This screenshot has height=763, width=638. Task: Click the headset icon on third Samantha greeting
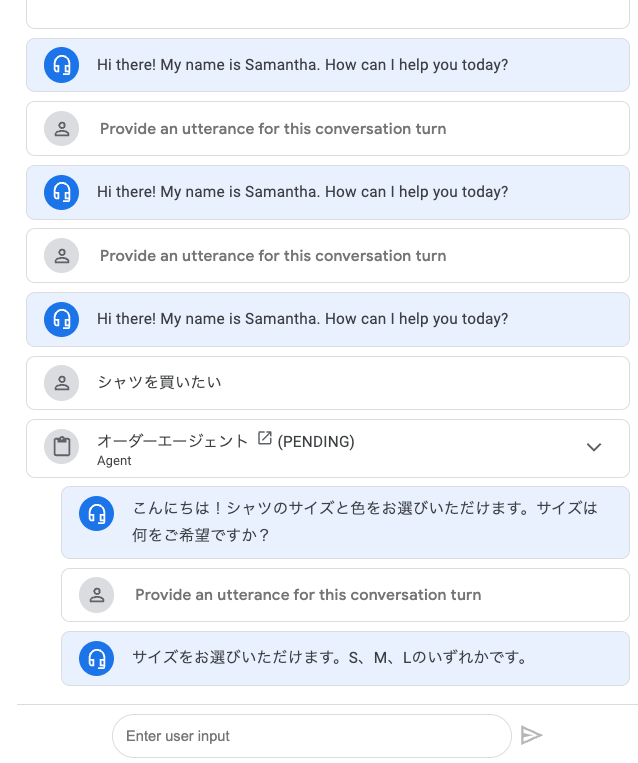click(x=61, y=319)
